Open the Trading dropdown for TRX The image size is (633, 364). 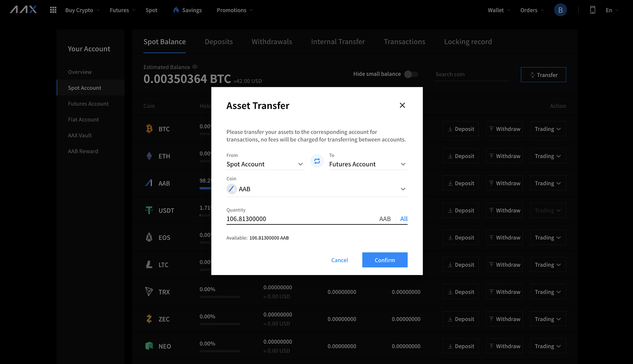coord(548,292)
